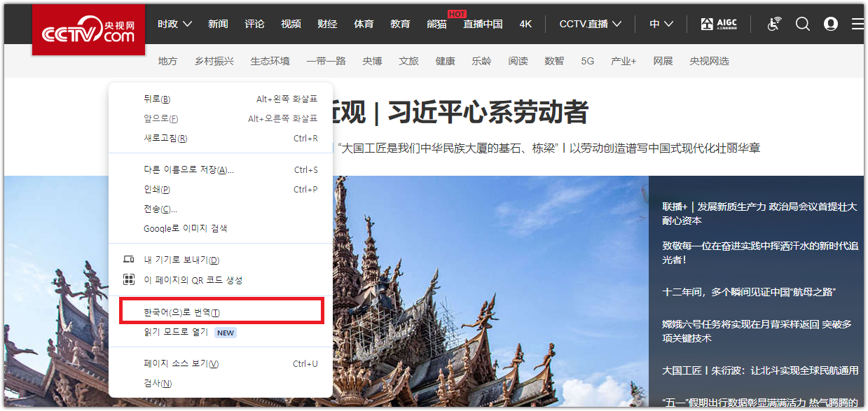The image size is (868, 411).
Task: Open the 央博 link
Action: pos(372,61)
